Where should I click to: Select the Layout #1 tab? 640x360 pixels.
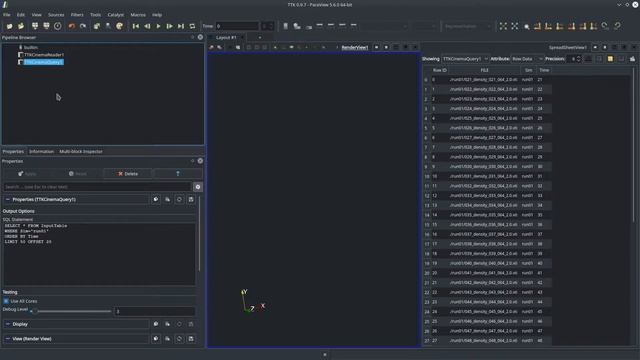click(x=226, y=38)
